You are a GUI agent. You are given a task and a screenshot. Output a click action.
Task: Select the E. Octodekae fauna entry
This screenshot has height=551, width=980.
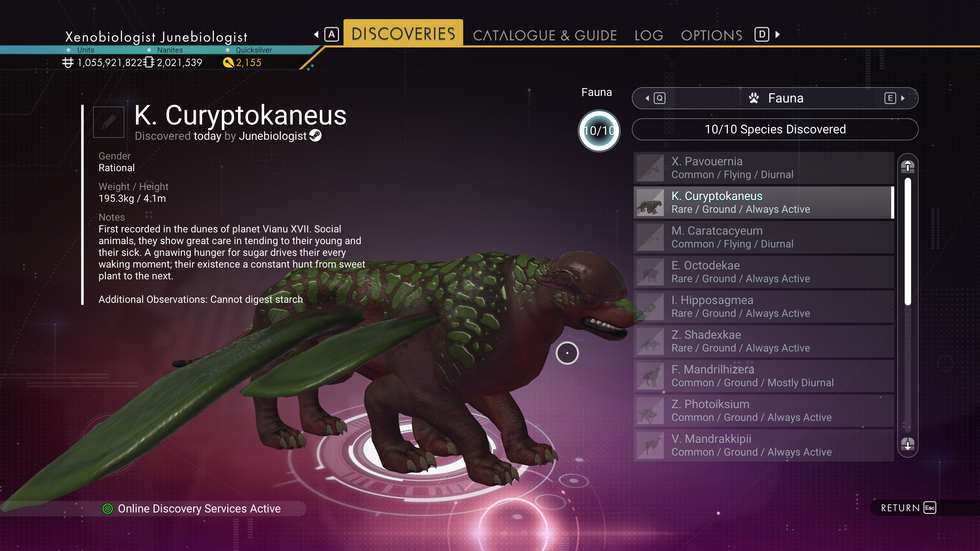click(764, 272)
